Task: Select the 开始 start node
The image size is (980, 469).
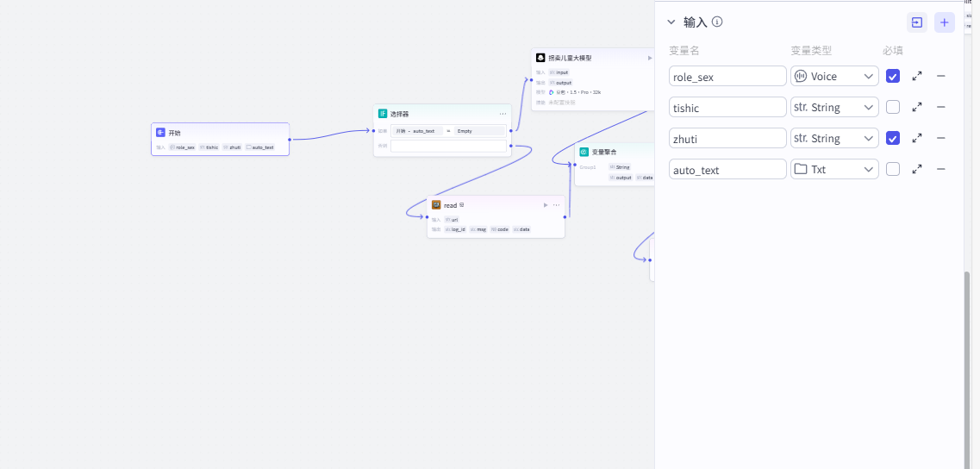Action: coord(220,134)
